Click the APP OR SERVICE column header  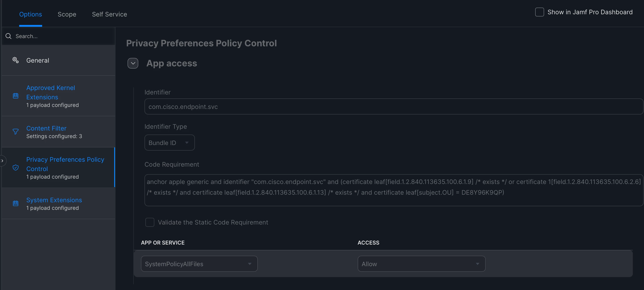163,243
